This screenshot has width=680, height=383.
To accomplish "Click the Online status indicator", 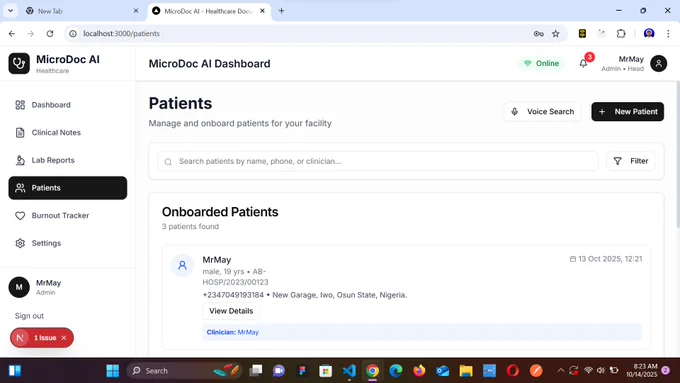I will pyautogui.click(x=541, y=64).
